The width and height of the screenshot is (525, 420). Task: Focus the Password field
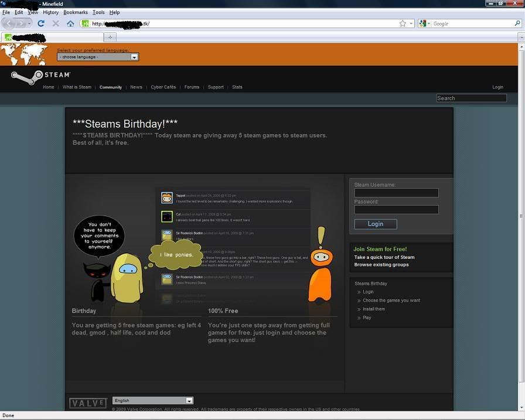pos(397,210)
